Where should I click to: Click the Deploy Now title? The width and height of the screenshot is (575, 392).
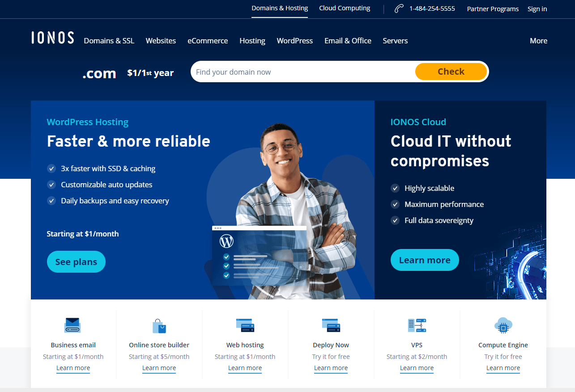click(331, 345)
